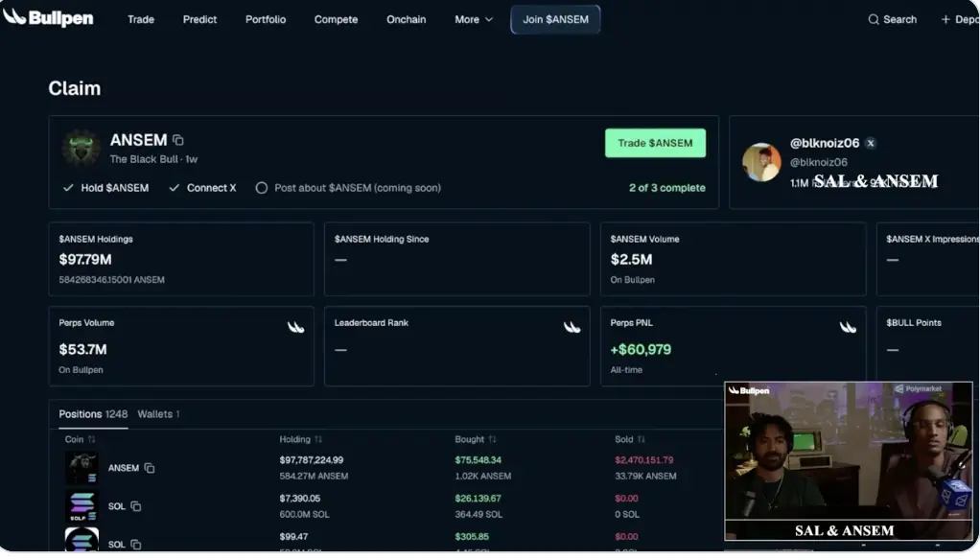Open the Onchain navigation item
This screenshot has height=560, width=980.
click(x=407, y=19)
